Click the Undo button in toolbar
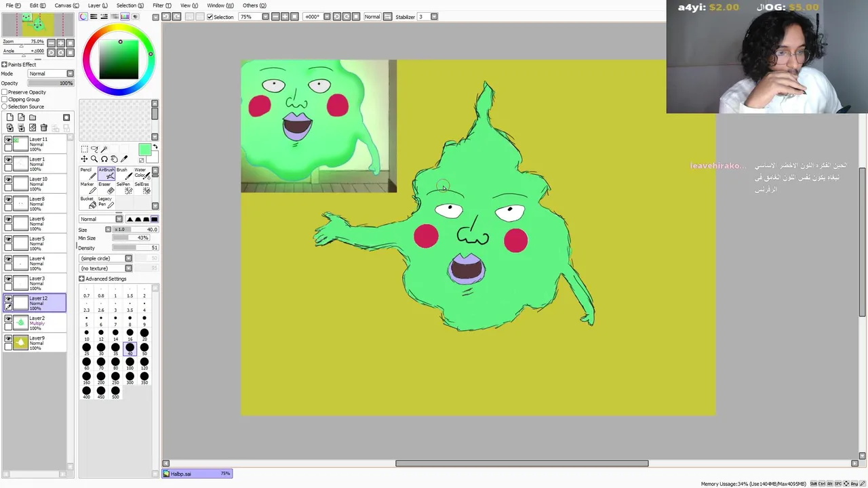 (166, 16)
